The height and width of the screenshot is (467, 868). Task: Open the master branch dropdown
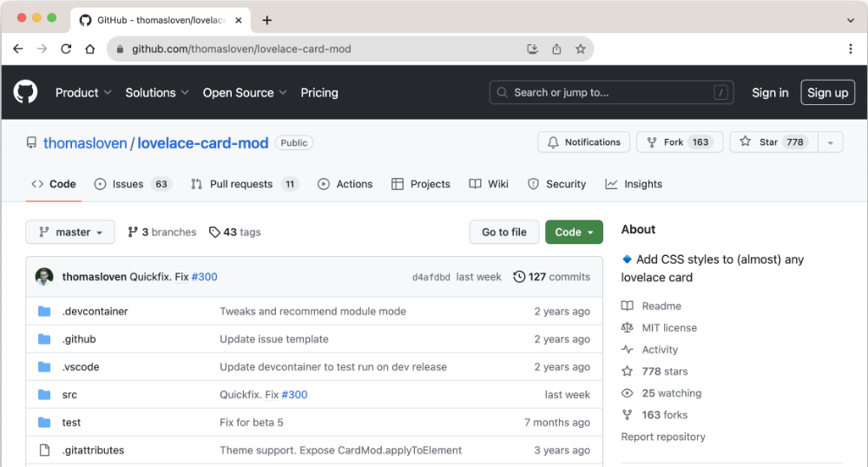pos(70,233)
